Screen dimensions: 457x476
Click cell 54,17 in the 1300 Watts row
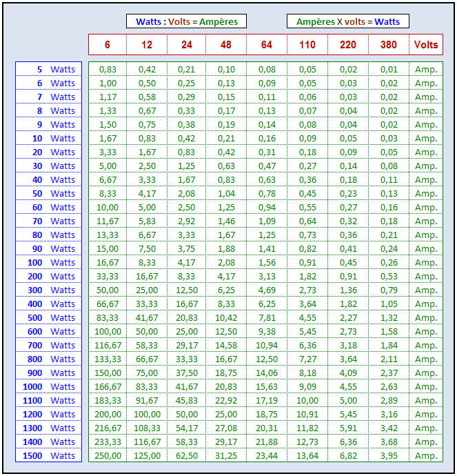(187, 428)
